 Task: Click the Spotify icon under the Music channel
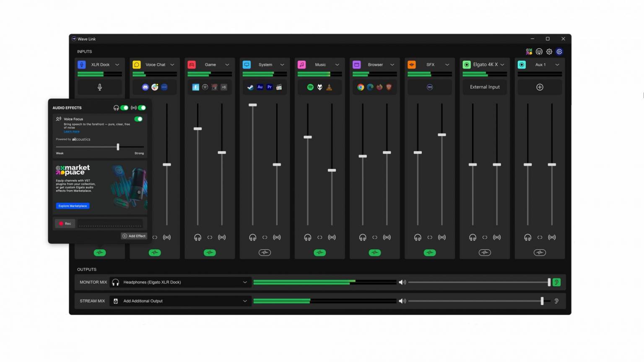310,87
